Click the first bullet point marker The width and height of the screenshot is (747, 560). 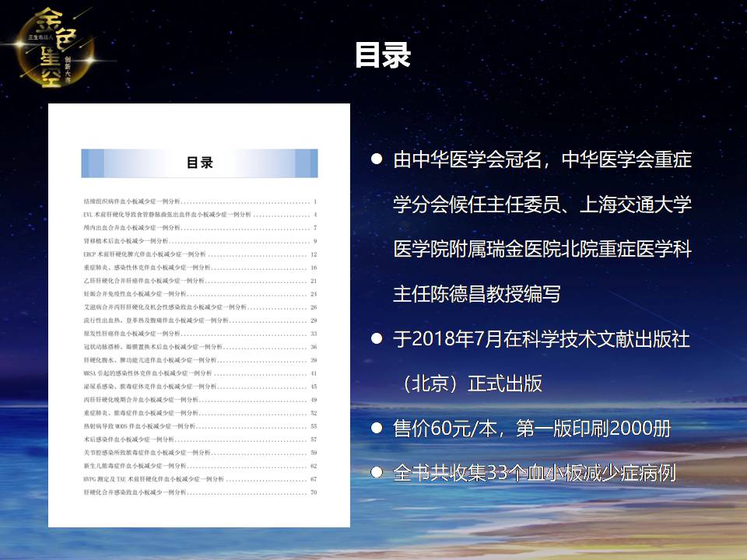tap(377, 159)
